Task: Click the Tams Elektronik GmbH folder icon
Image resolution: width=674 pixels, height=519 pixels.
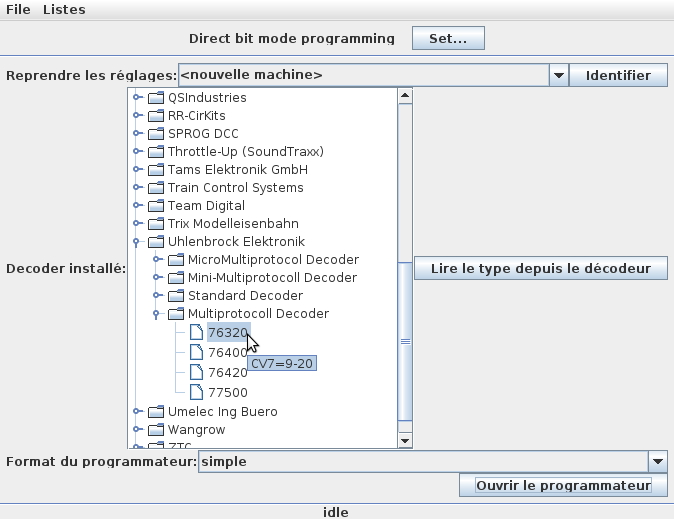Action: click(x=156, y=170)
